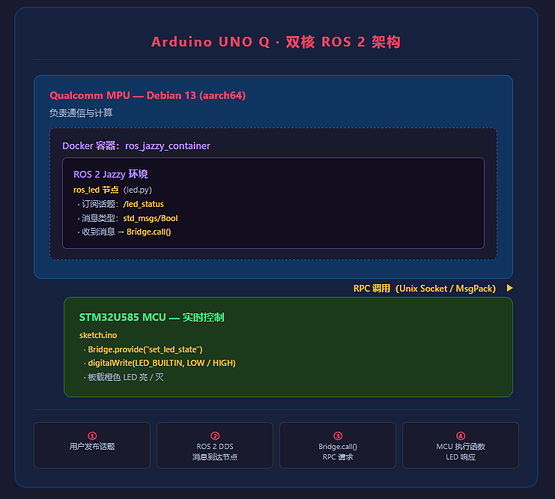Screen dimensions: 555x499
Task: Click Bridge.provide("set_led_state") line
Action: pyautogui.click(x=145, y=350)
